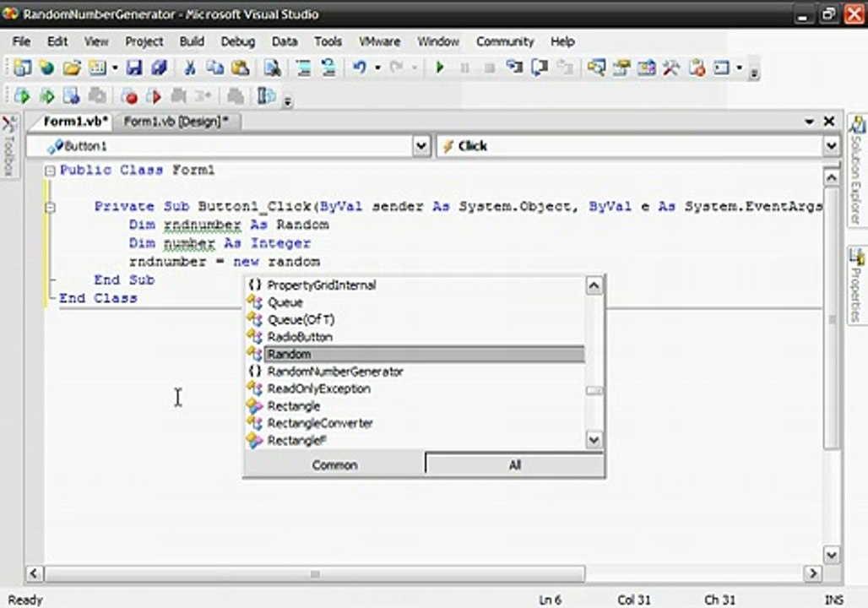
Task: Click the Save All icon
Action: pos(158,68)
